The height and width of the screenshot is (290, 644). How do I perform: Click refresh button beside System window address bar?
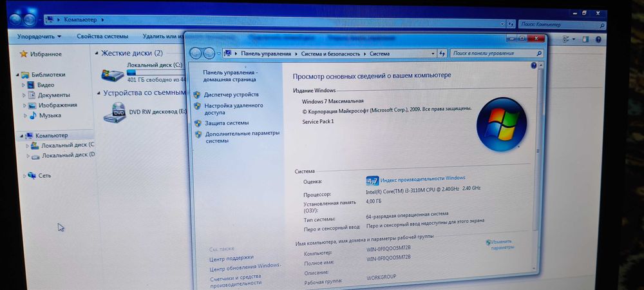coord(442,53)
